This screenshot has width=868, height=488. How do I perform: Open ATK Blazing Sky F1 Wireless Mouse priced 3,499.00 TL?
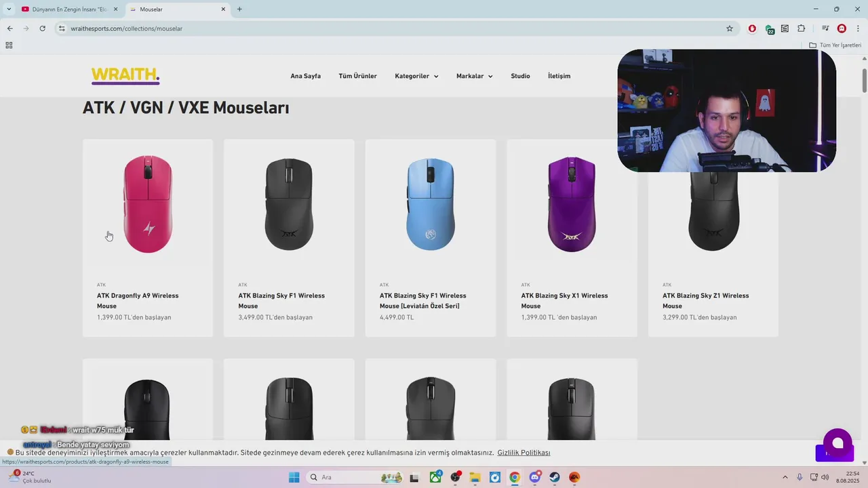(281, 301)
